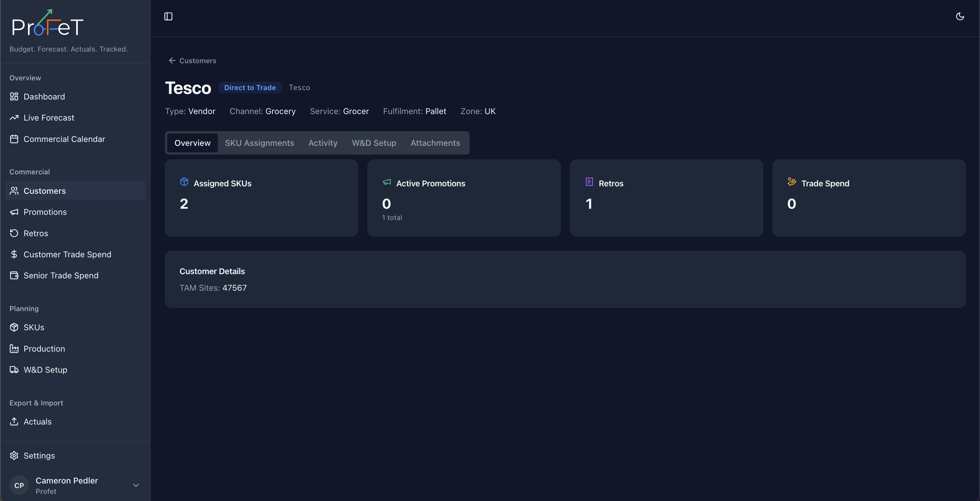Toggle the sidebar collapse icon

click(x=168, y=16)
